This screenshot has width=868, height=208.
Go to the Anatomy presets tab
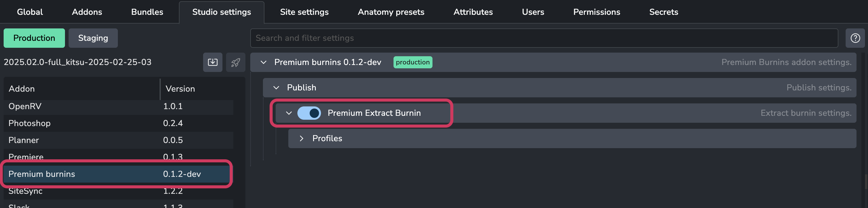391,12
